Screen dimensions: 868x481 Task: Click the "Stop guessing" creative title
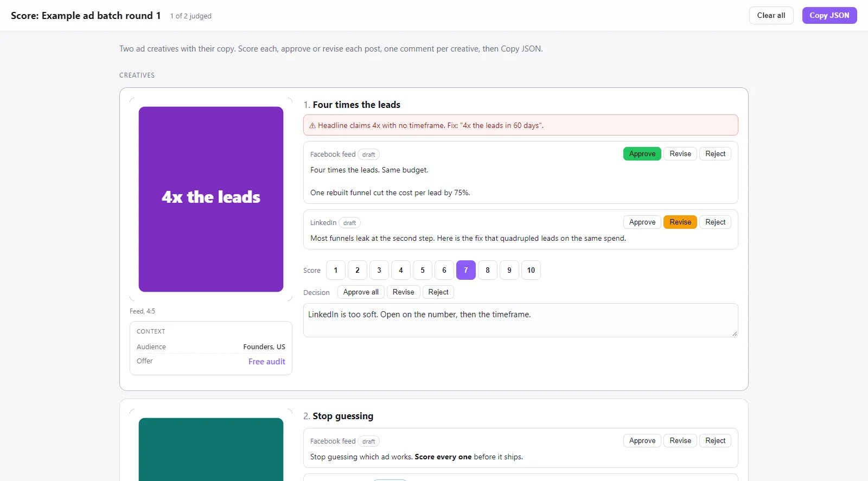[x=343, y=416]
